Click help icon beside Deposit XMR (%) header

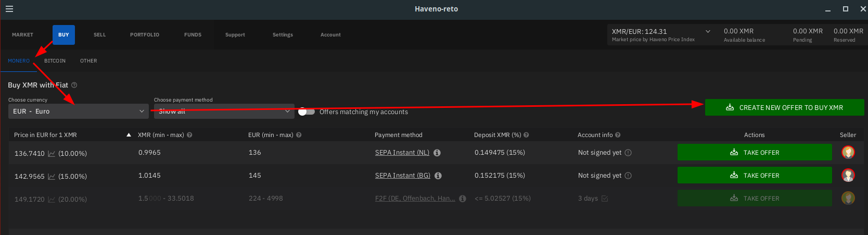coord(526,135)
